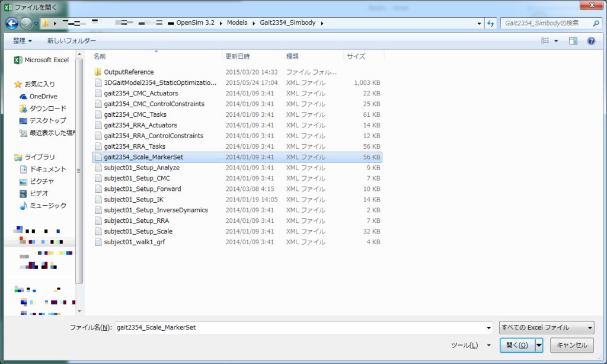Click the 開く(O) button
The width and height of the screenshot is (607, 364).
coord(517,345)
